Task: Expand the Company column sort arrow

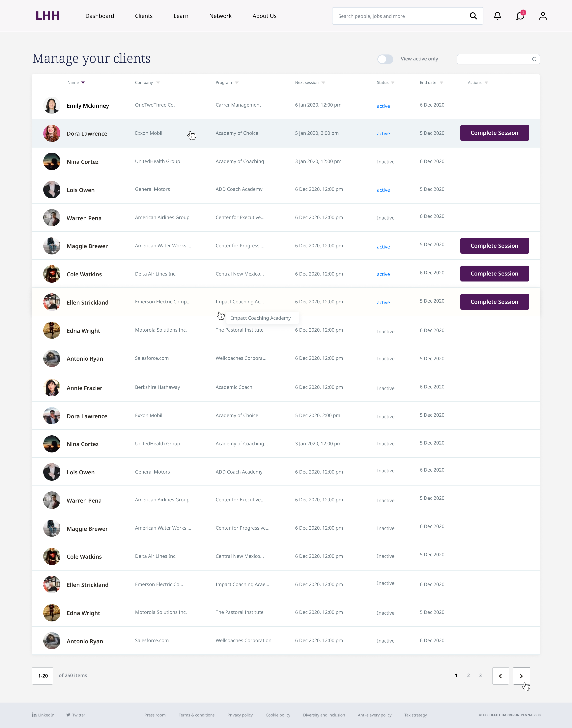Action: [x=158, y=83]
